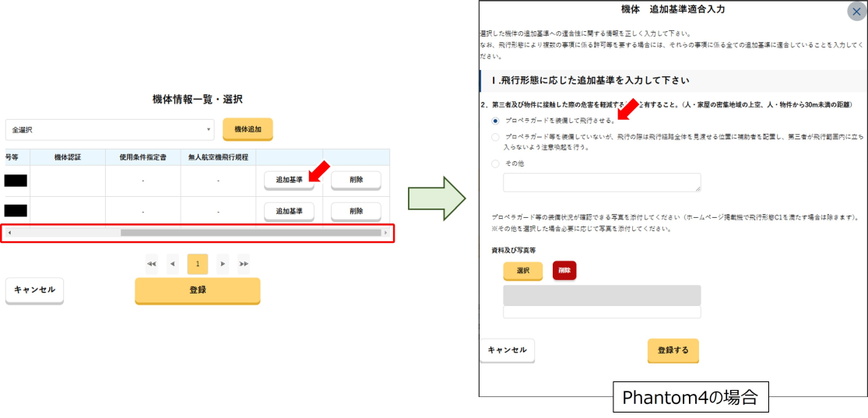
Task: Click the wide 登録 button under the aircraft list
Action: point(198,290)
